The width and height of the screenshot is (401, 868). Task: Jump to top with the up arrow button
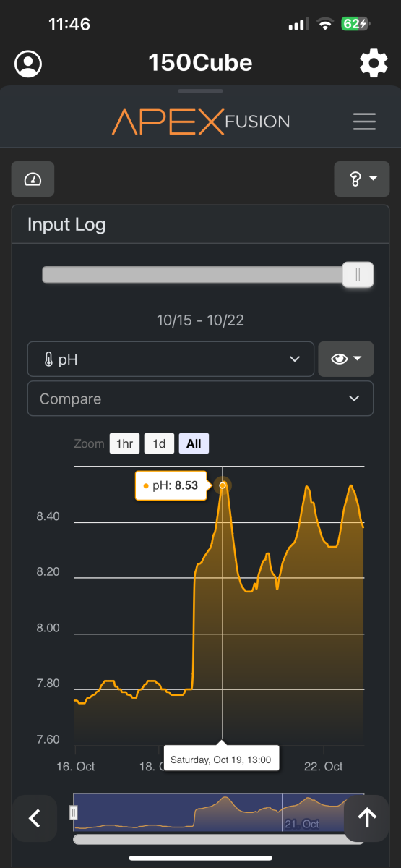point(367,818)
